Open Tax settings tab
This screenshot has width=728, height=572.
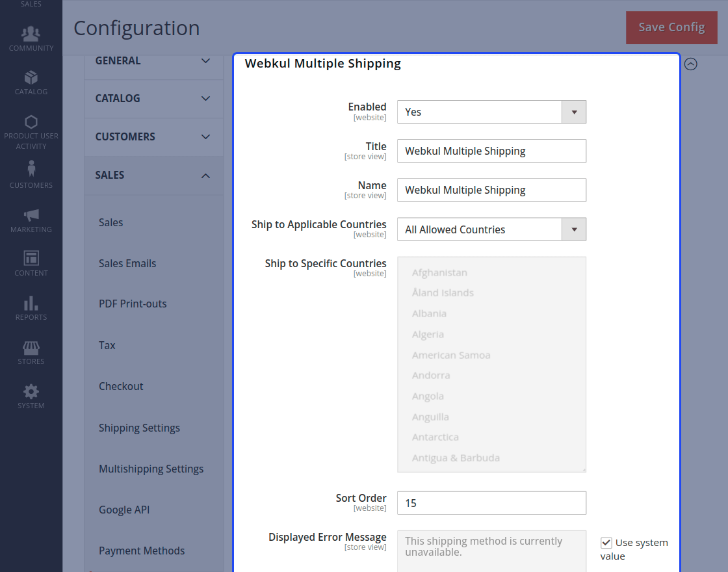(107, 345)
